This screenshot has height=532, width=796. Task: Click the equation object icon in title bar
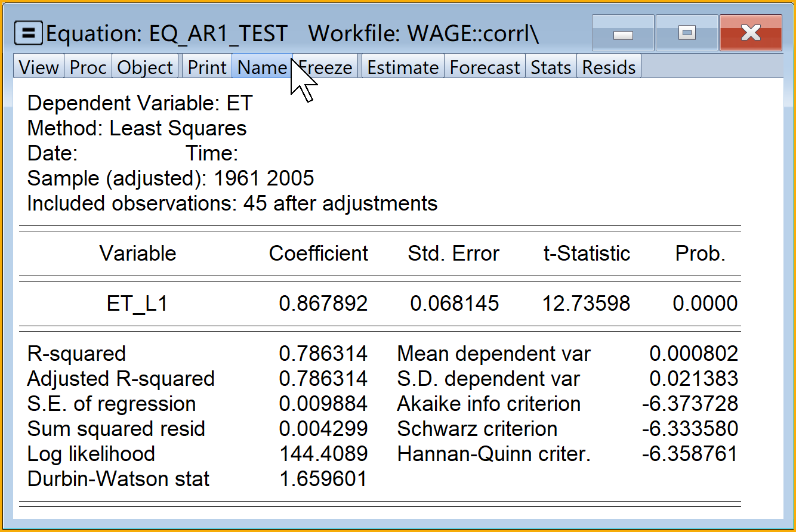point(28,33)
